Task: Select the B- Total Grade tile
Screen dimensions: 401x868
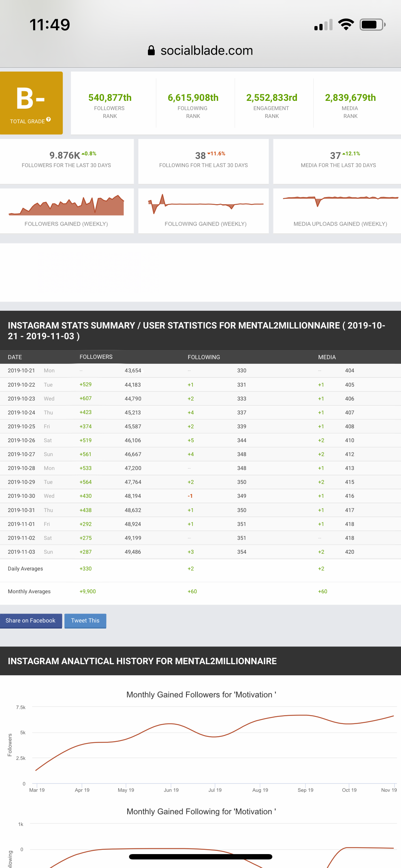Action: (x=31, y=103)
